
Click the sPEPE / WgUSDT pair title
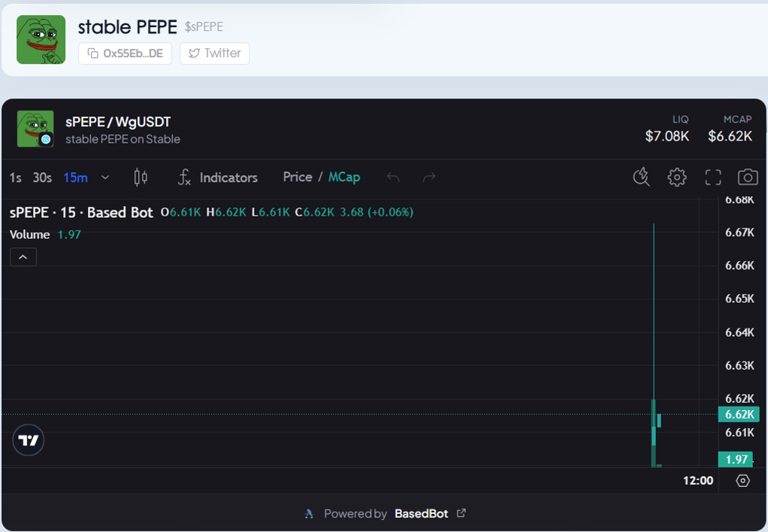[118, 122]
